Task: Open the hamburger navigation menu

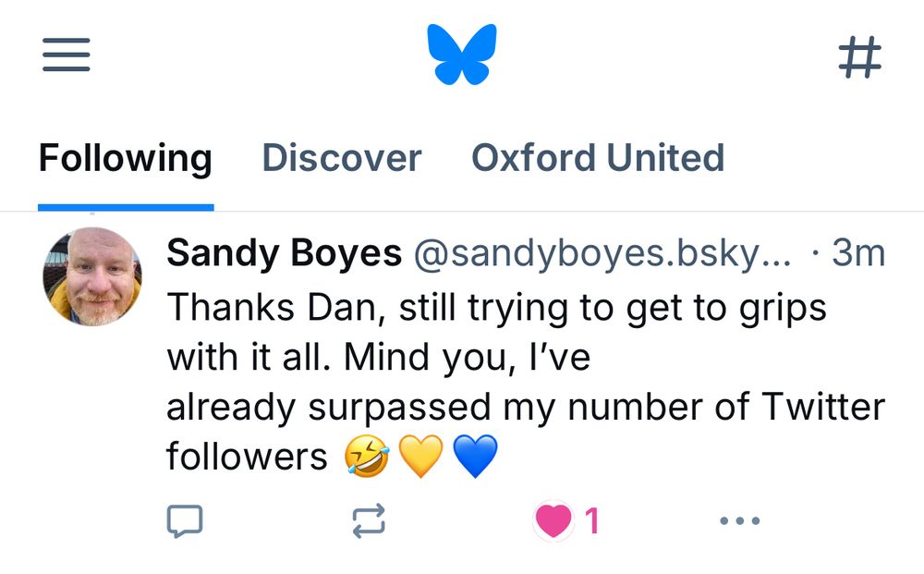Action: [67, 55]
